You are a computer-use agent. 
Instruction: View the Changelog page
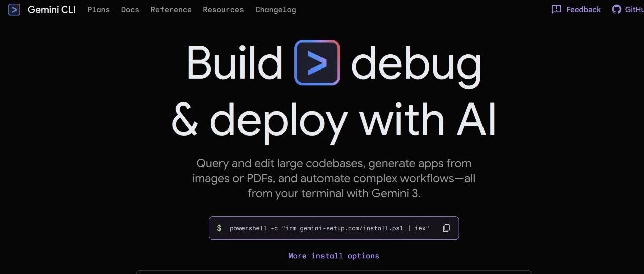pyautogui.click(x=275, y=9)
